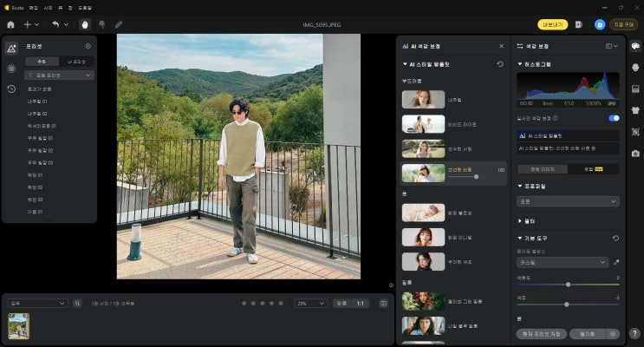Choose the first 내추럴 style template thumbnail

tap(423, 100)
